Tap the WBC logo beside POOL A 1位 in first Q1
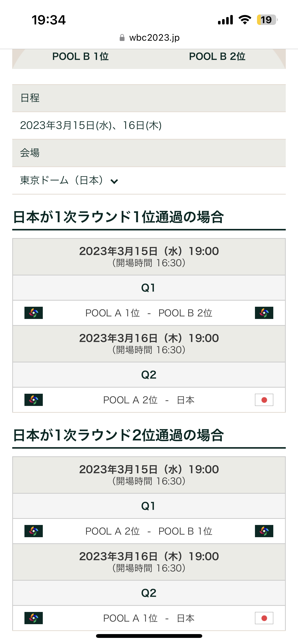This screenshot has height=644, width=298. [x=34, y=313]
